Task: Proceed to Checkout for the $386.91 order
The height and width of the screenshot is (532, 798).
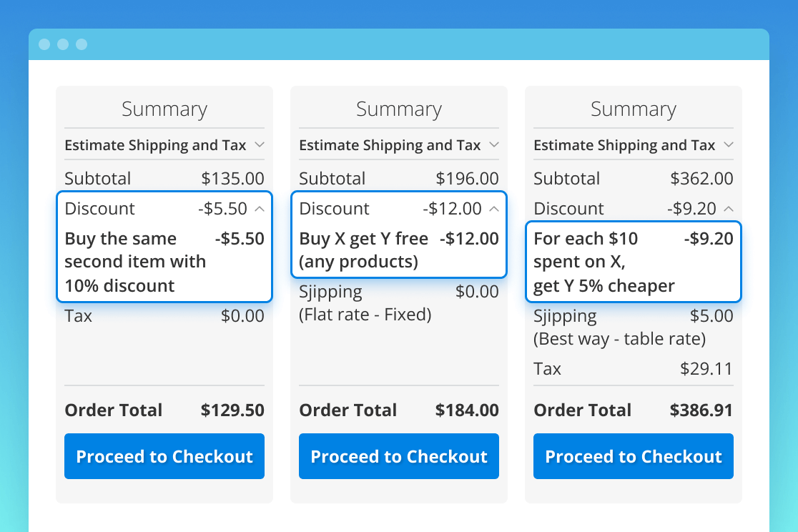Action: click(634, 456)
